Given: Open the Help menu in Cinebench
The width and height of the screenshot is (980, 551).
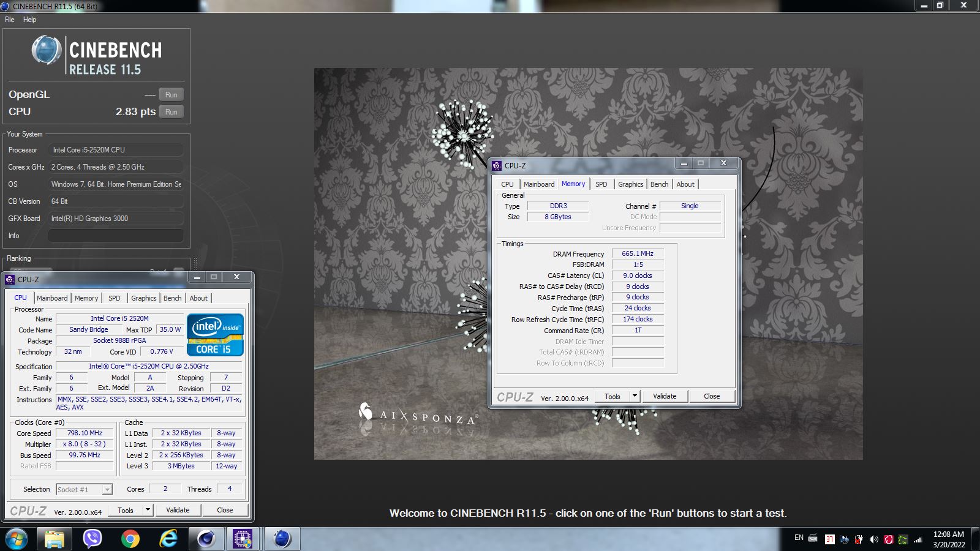Looking at the screenshot, I should point(29,20).
